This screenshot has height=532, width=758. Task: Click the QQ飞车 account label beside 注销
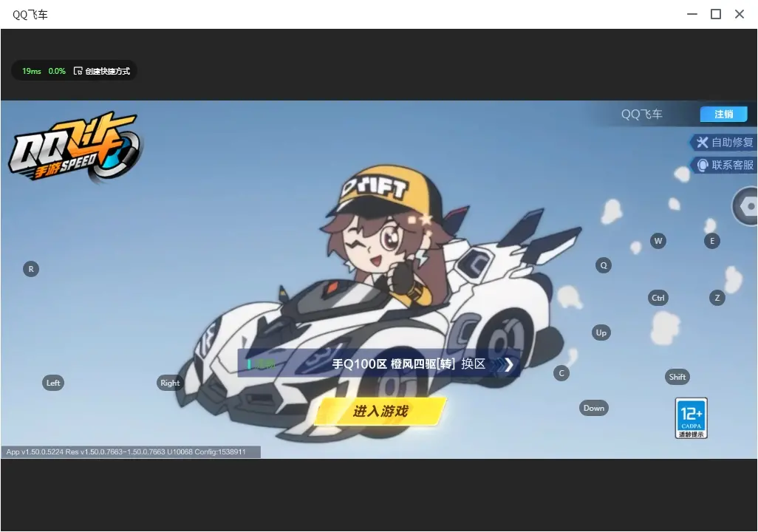641,114
